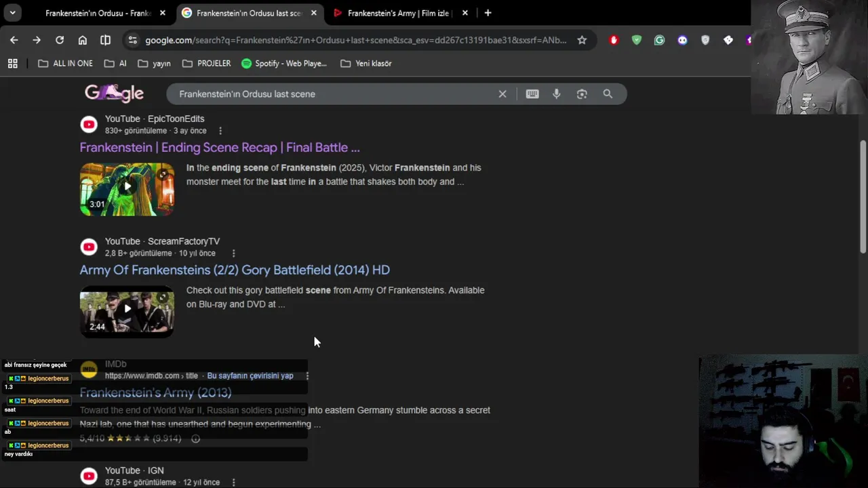Open a new browser tab
868x488 pixels.
[x=488, y=13]
